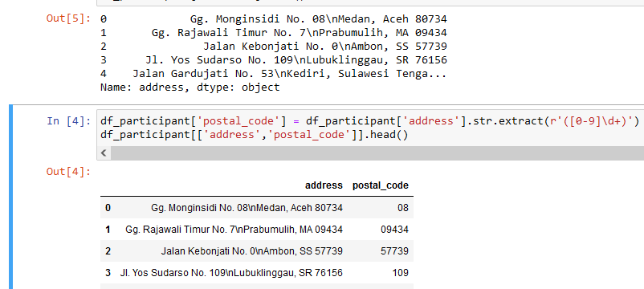Screen dimensions: 644x289
Task: Place cursor on the .head() code line
Action: 255,135
